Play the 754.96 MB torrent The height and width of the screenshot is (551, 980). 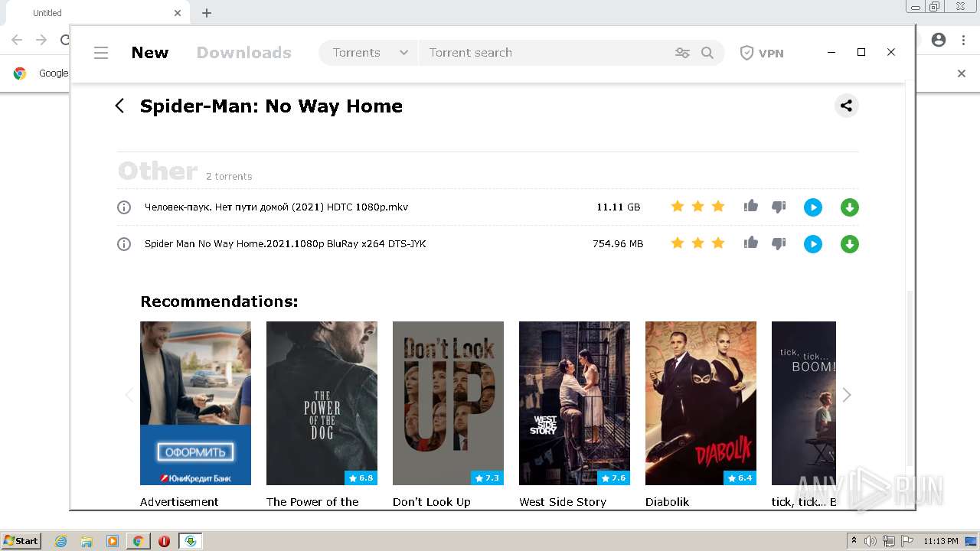pos(813,244)
